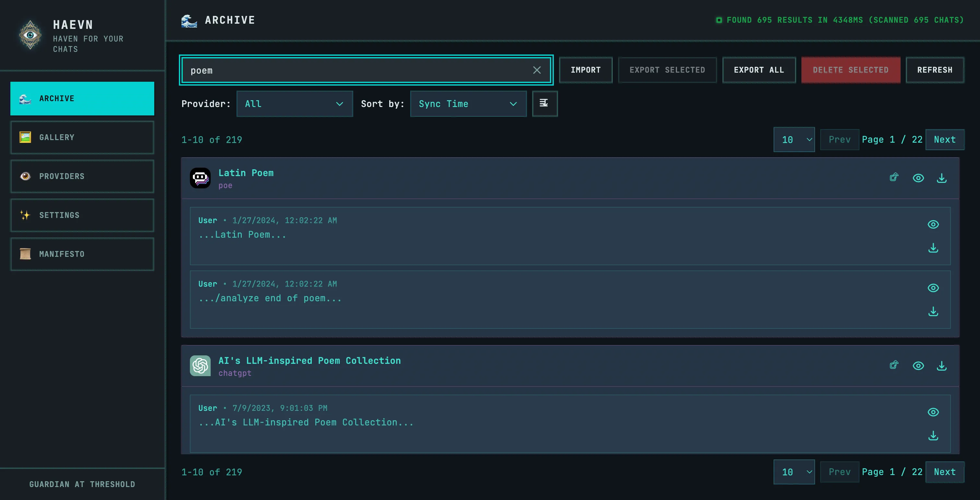
Task: Download the Latin Poem conversation
Action: (942, 178)
